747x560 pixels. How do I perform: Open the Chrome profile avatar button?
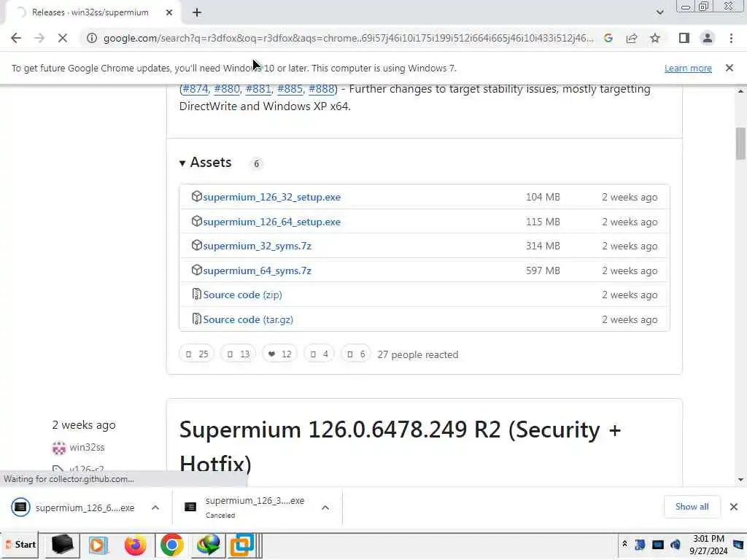coord(708,38)
